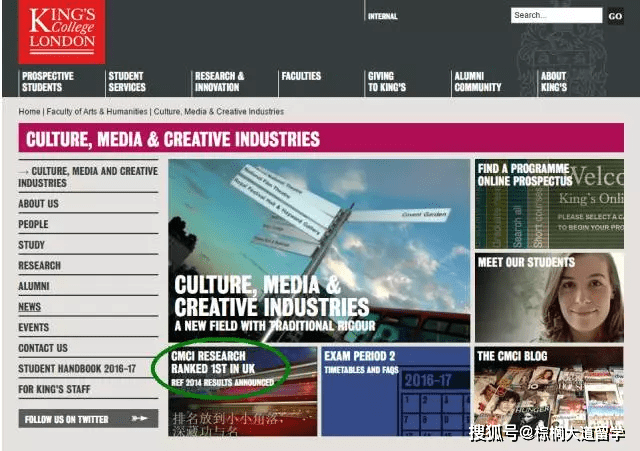Screen dimensions: 640x451
Task: Focus the Search input field
Action: [x=556, y=16]
